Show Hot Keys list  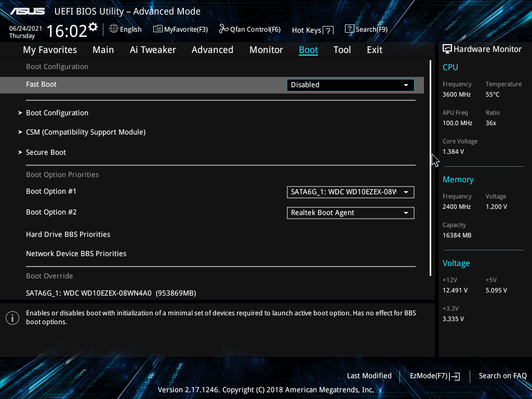(312, 31)
